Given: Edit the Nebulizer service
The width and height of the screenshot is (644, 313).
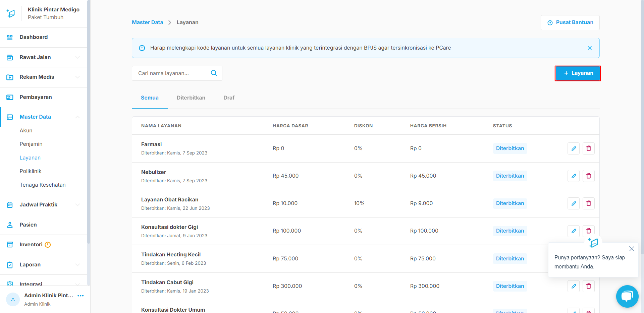Looking at the screenshot, I should pos(574,176).
